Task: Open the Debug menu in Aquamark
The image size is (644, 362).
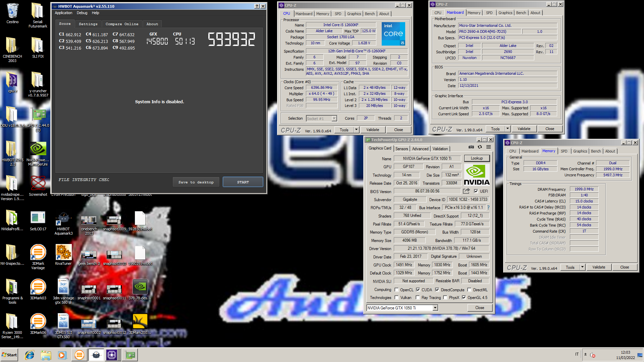Action: click(x=82, y=13)
